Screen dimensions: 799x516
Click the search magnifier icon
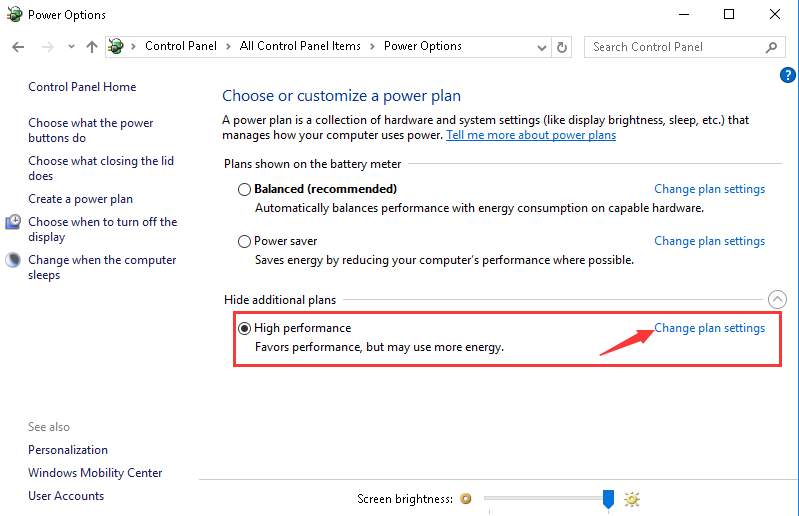772,46
